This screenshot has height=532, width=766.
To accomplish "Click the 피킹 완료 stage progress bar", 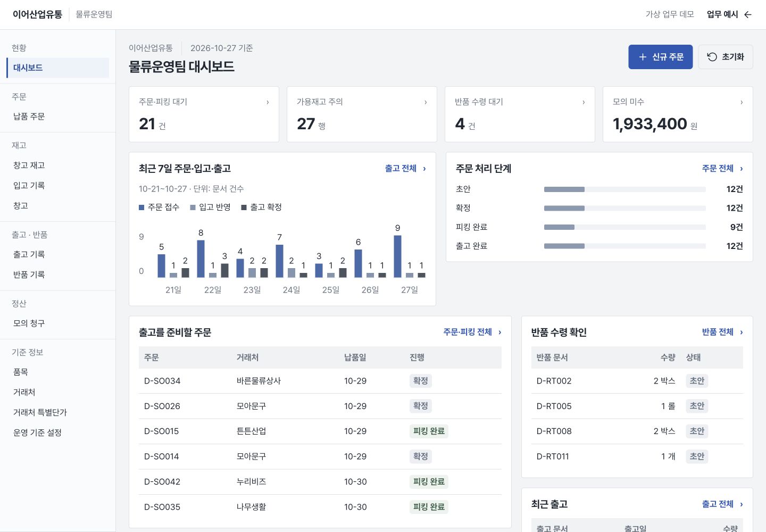I will tap(625, 227).
